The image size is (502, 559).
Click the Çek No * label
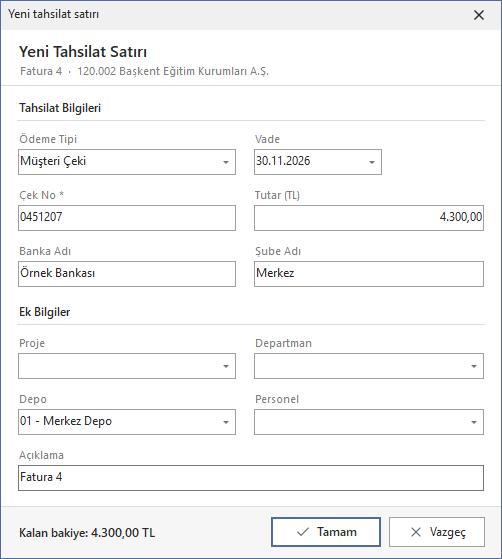click(41, 195)
